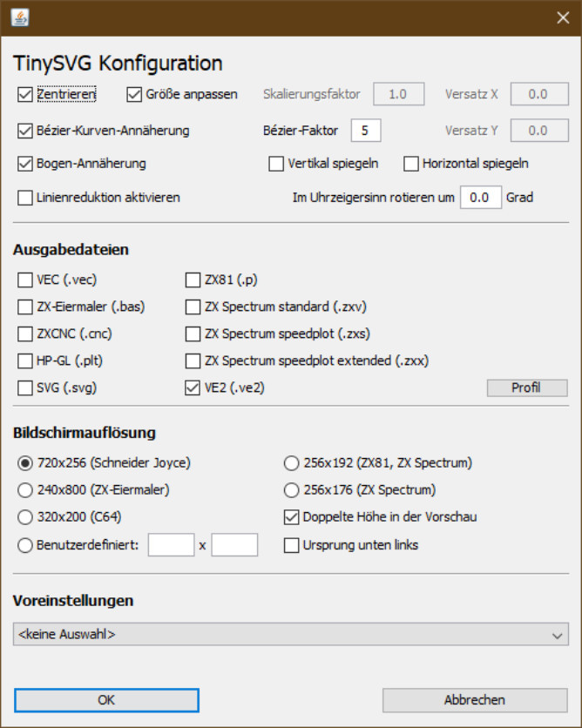582x728 pixels.
Task: Select the Benutzerdefiniert resolution option
Action: tap(24, 545)
